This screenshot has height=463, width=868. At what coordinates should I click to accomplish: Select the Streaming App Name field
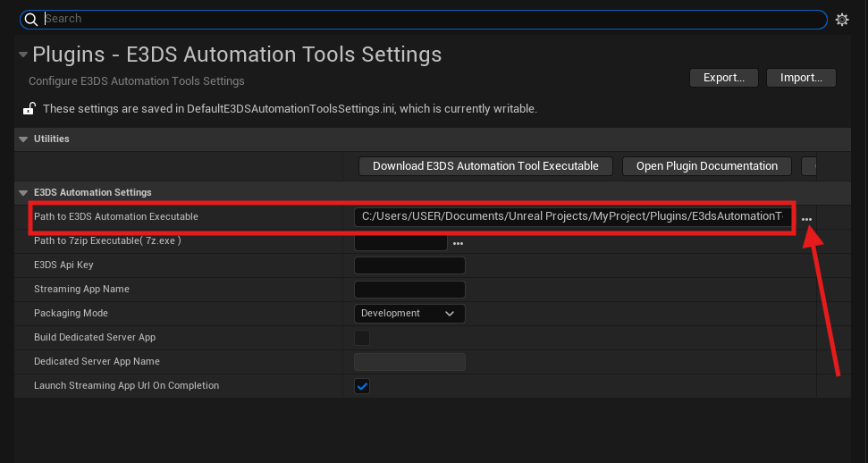409,290
